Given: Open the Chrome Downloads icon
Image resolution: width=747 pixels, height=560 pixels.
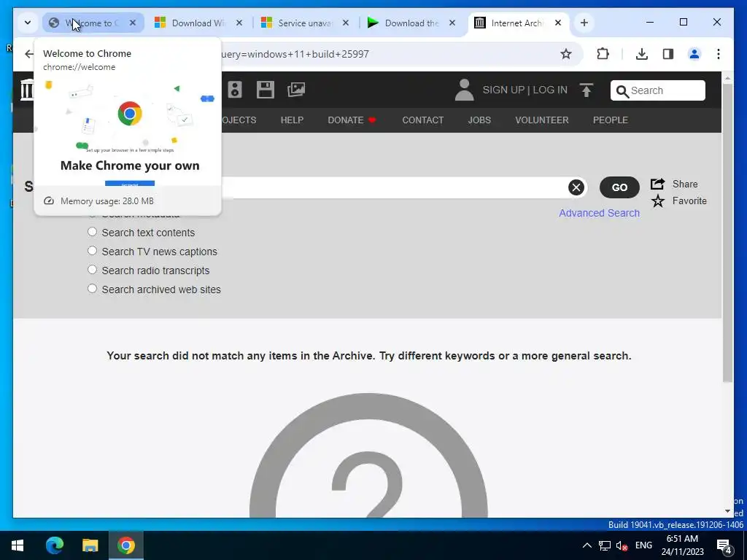Looking at the screenshot, I should point(642,54).
